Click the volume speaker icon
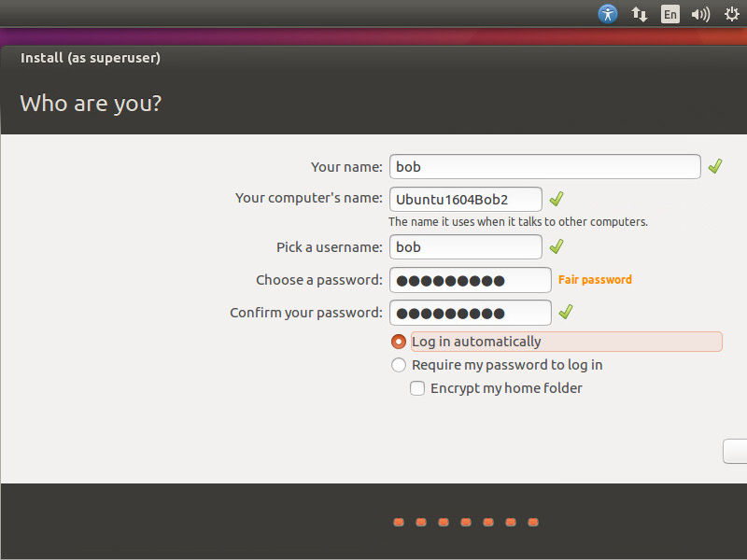Viewport: 747px width, 560px height. 699,14
